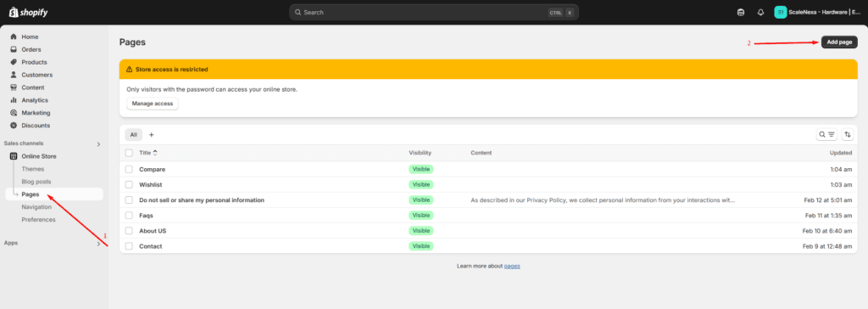Open the Contact page
This screenshot has width=868, height=309.
[x=151, y=246]
